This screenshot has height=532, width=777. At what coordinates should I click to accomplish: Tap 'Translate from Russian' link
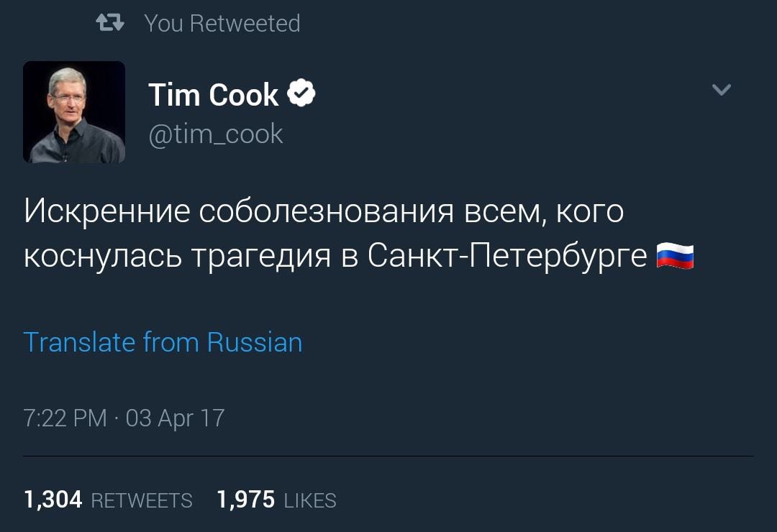click(163, 342)
